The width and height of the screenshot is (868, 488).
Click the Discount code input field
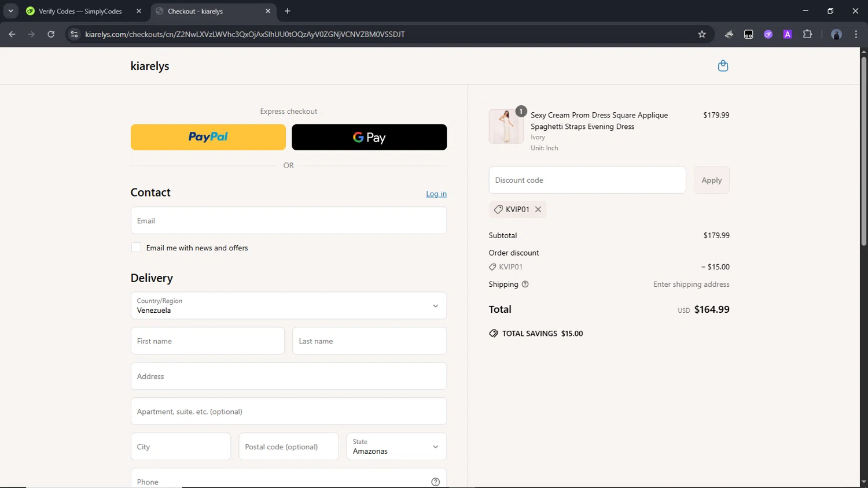coord(587,180)
